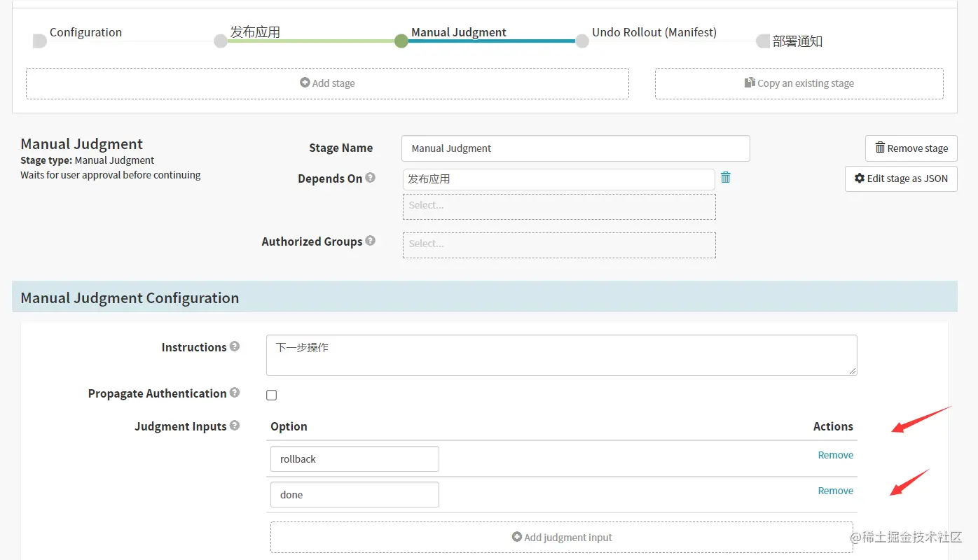Open the Authorized Groups select dropdown
Viewport: 978px width, 560px height.
click(x=559, y=245)
